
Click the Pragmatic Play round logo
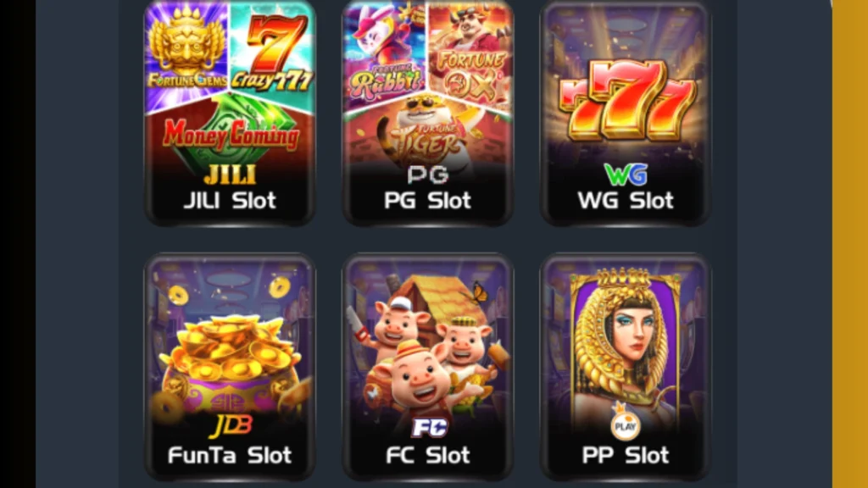pos(626,425)
